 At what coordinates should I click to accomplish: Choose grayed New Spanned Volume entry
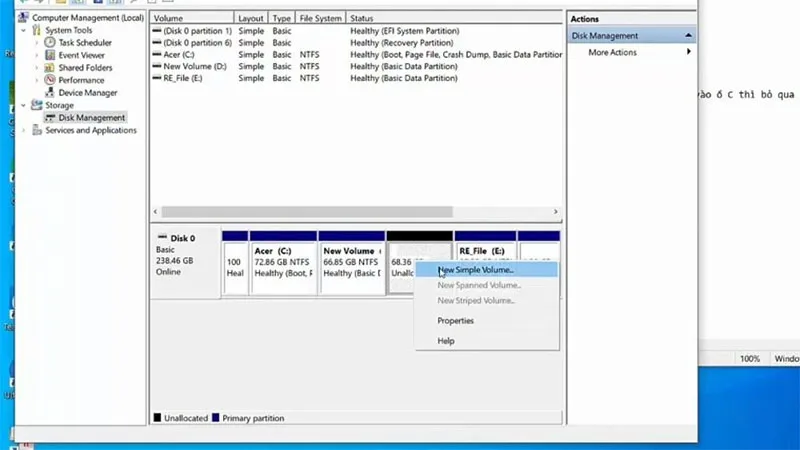point(479,285)
